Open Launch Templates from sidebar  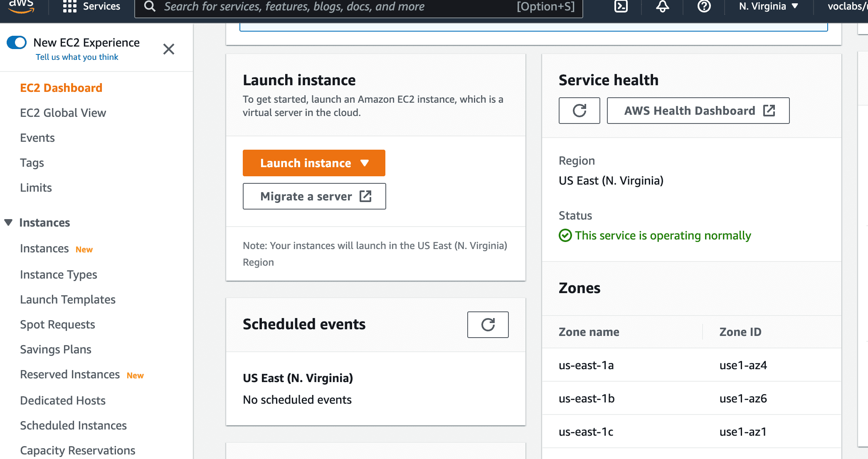[68, 299]
